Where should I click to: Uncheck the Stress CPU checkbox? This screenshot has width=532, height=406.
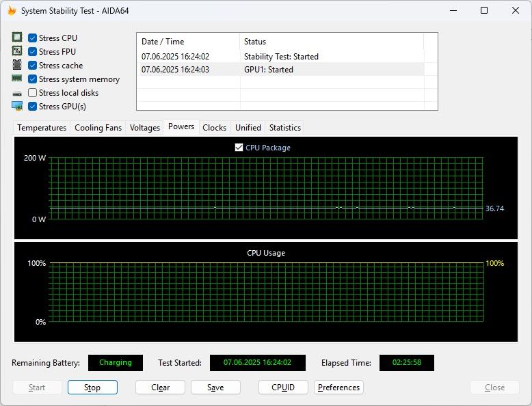[x=32, y=38]
